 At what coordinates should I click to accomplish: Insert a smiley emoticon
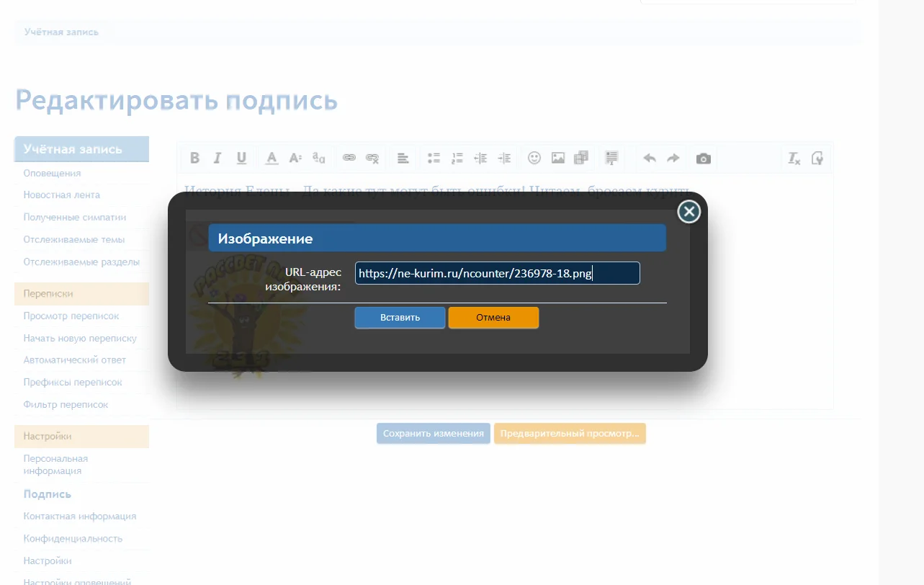tap(533, 158)
